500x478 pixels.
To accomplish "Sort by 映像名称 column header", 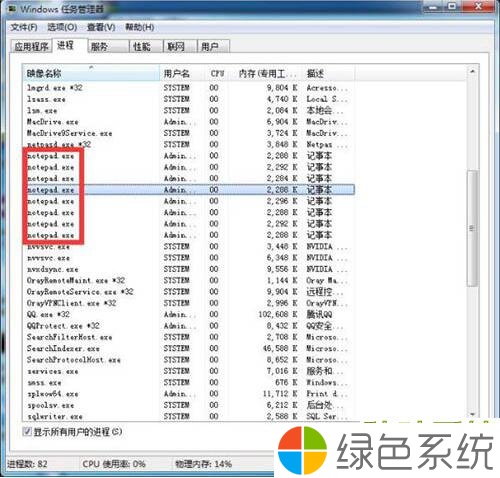I will pyautogui.click(x=91, y=73).
